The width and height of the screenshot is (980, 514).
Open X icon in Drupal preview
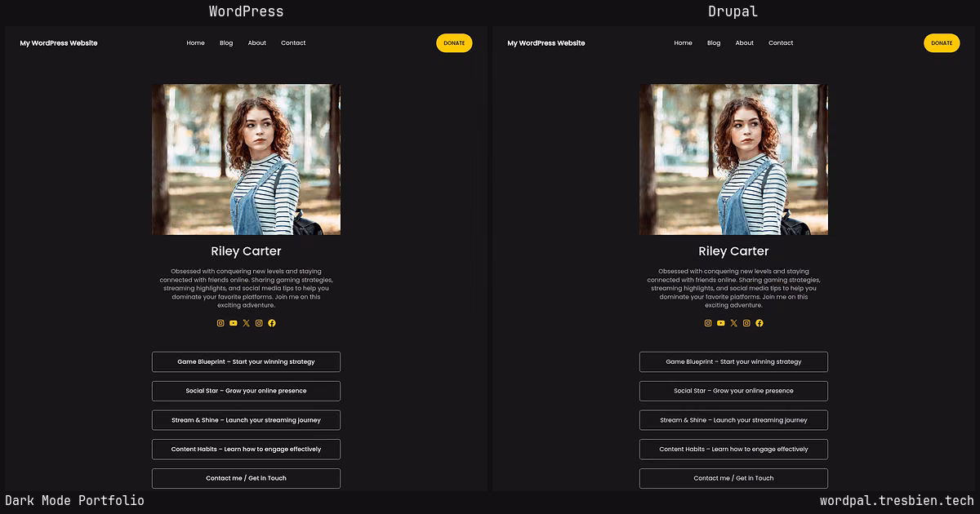tap(733, 323)
